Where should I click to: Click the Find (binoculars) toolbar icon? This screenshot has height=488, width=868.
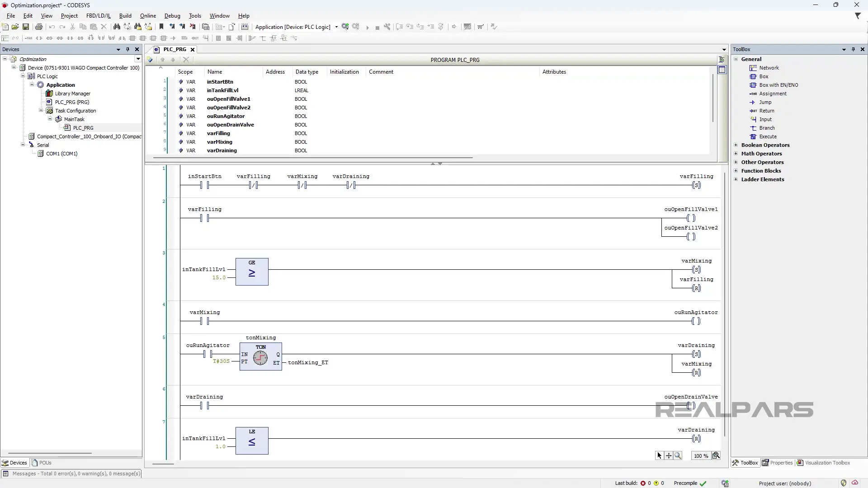tap(117, 27)
